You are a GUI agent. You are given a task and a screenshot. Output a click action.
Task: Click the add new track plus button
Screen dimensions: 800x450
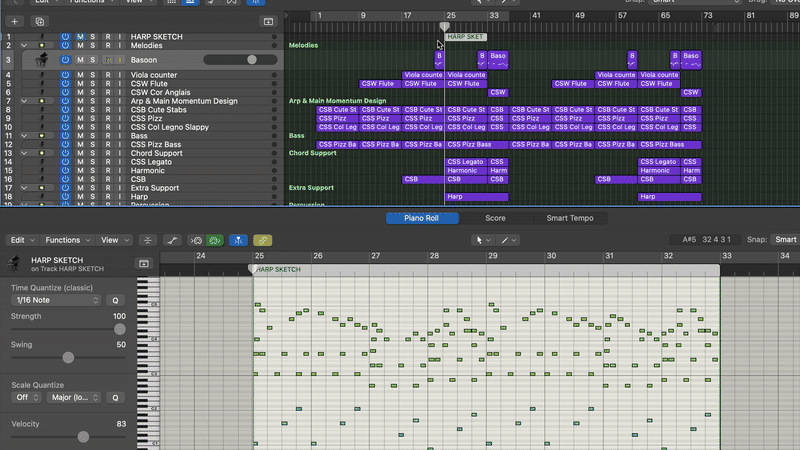point(14,21)
